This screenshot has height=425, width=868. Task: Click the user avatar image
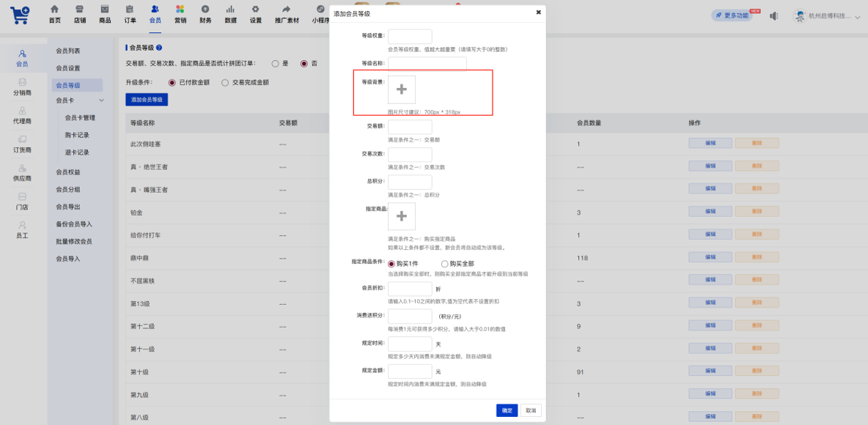(x=800, y=15)
